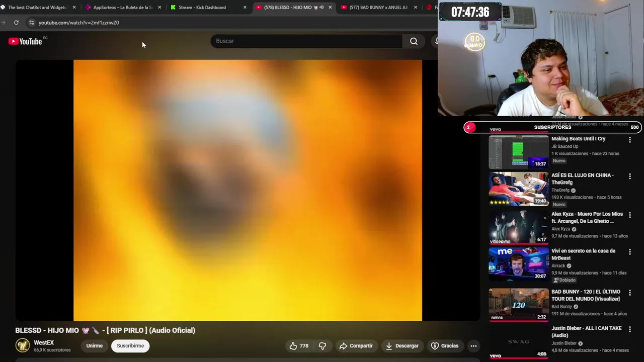Viewport: 644px width, 362px height.
Task: Click the video player to pause
Action: tap(248, 190)
